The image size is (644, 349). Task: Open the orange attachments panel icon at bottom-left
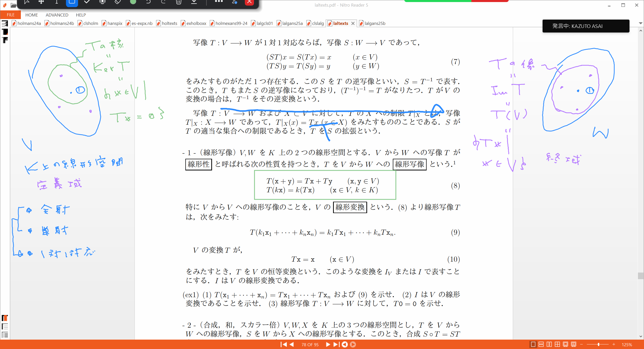pyautogui.click(x=5, y=318)
